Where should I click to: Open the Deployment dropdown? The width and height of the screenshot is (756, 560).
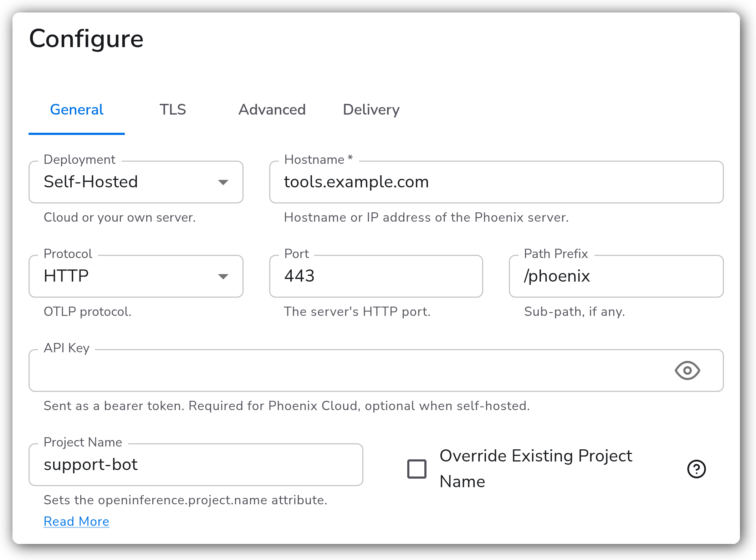(x=136, y=182)
